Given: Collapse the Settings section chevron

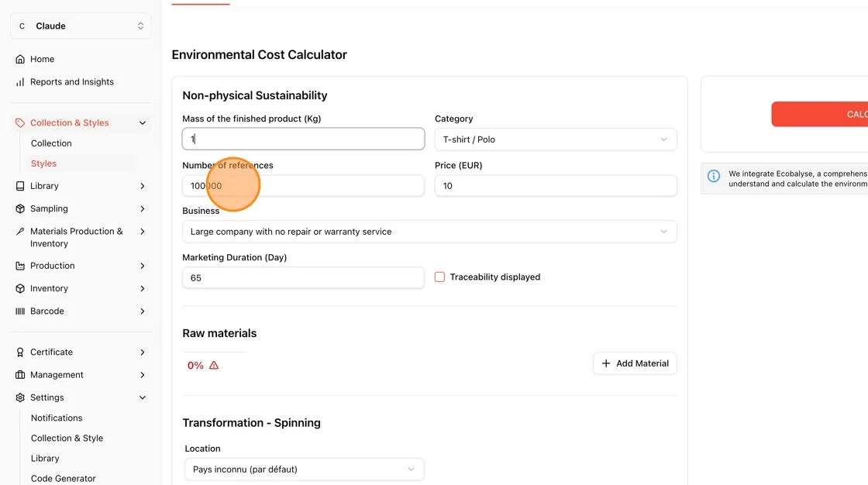Looking at the screenshot, I should (143, 397).
